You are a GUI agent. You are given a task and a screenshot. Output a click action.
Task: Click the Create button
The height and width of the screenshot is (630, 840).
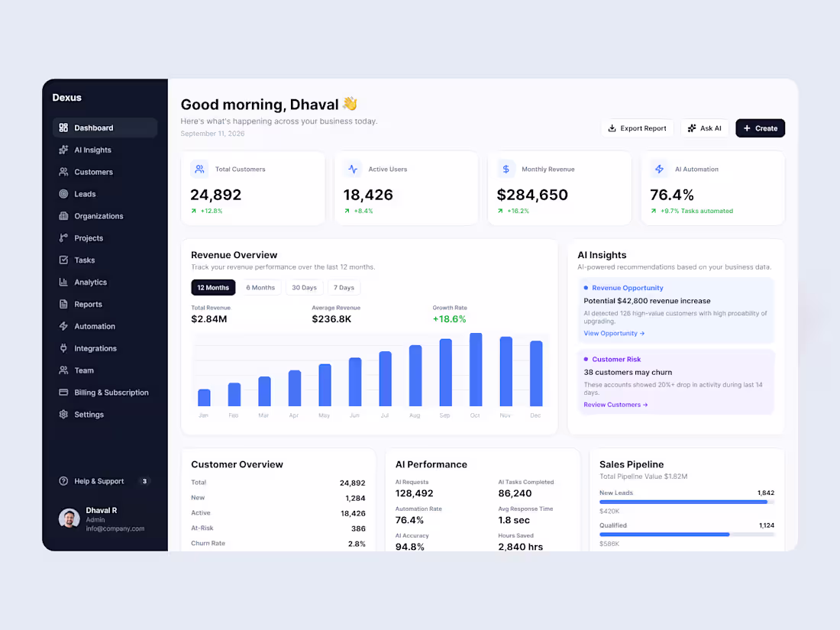pos(760,128)
